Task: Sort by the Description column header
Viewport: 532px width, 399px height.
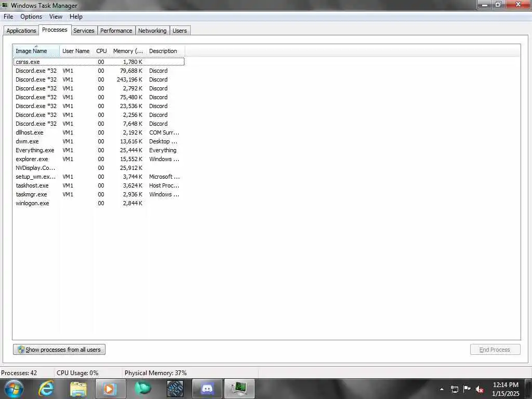Action: (165, 51)
